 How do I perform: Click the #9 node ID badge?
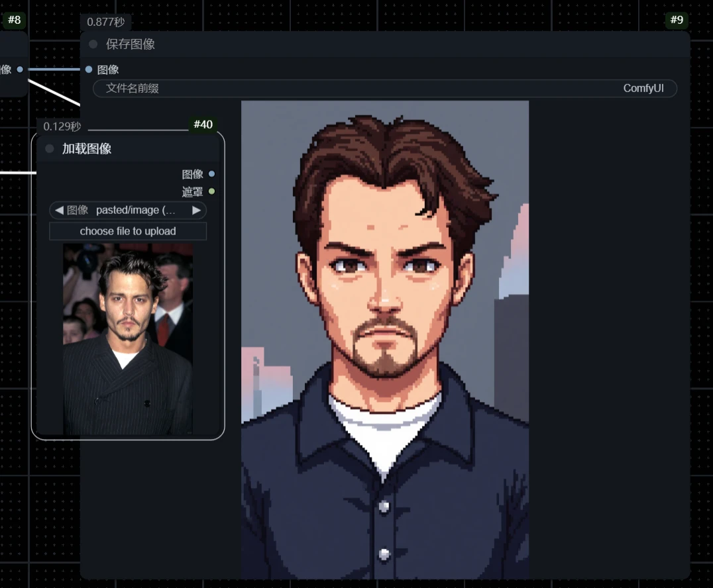point(677,20)
